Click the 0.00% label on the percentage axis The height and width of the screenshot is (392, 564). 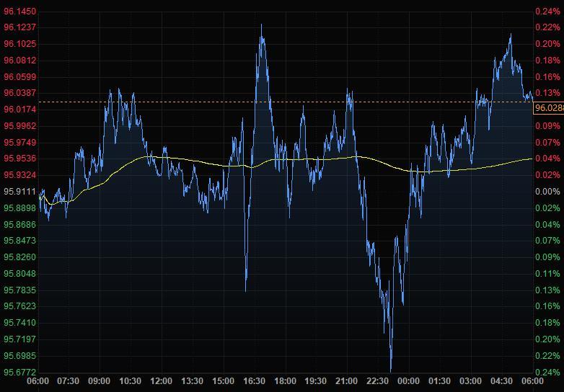click(547, 192)
